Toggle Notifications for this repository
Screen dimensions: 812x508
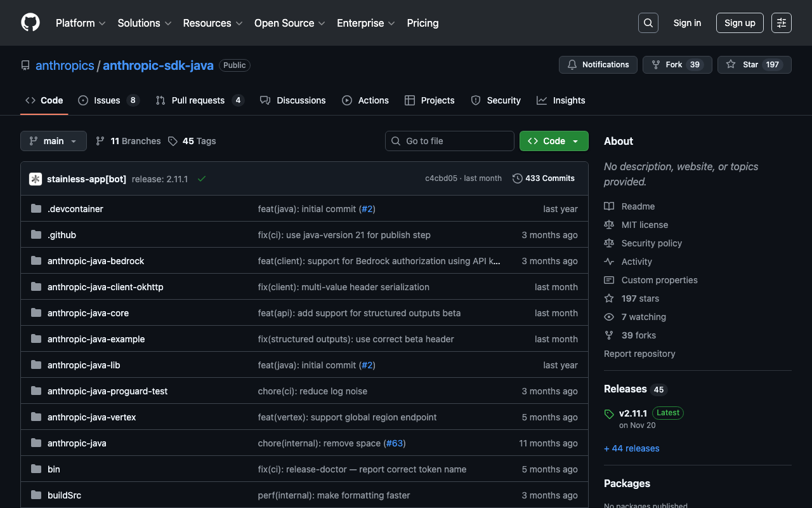click(x=598, y=65)
